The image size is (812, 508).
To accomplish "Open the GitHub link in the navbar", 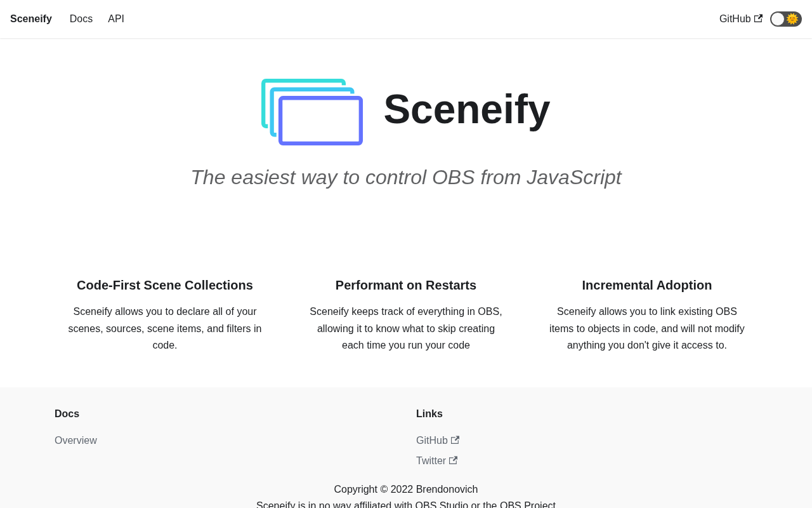I will [735, 19].
